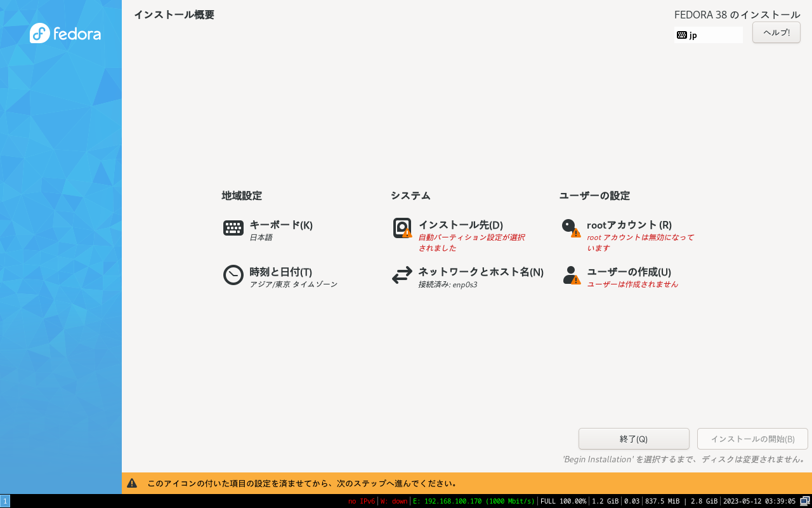812x508 pixels.
Task: Click the Fedora logo in the sidebar
Action: (x=65, y=33)
